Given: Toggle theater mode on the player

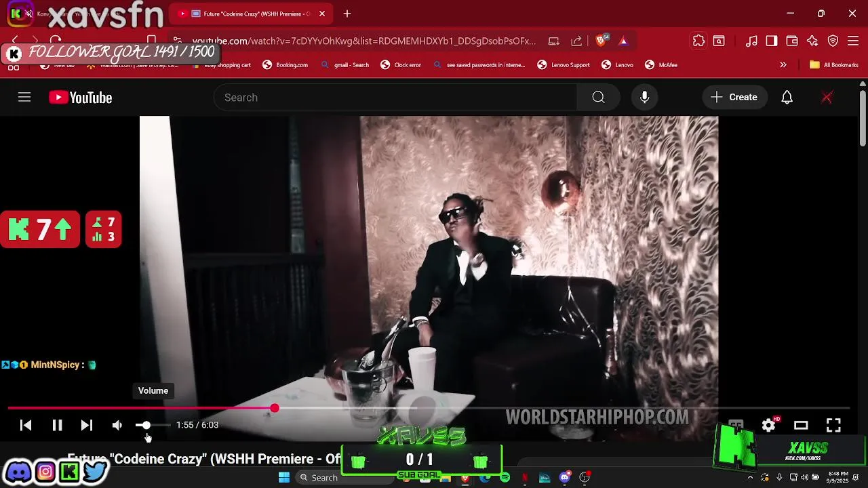Looking at the screenshot, I should (x=801, y=425).
